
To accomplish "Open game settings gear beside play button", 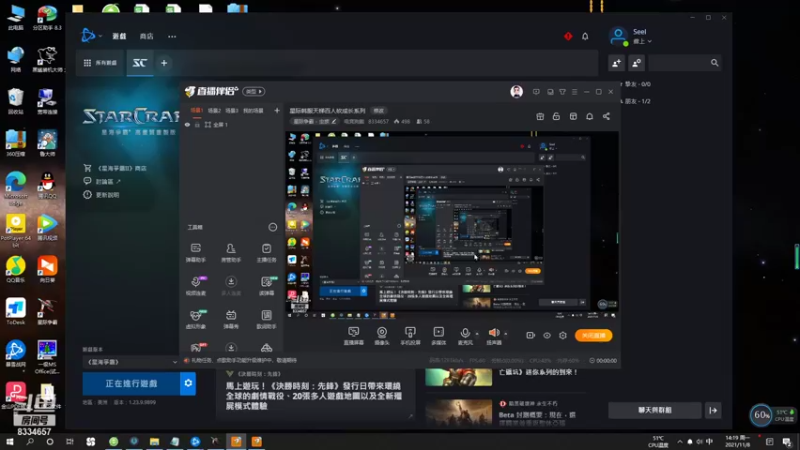I will 188,383.
